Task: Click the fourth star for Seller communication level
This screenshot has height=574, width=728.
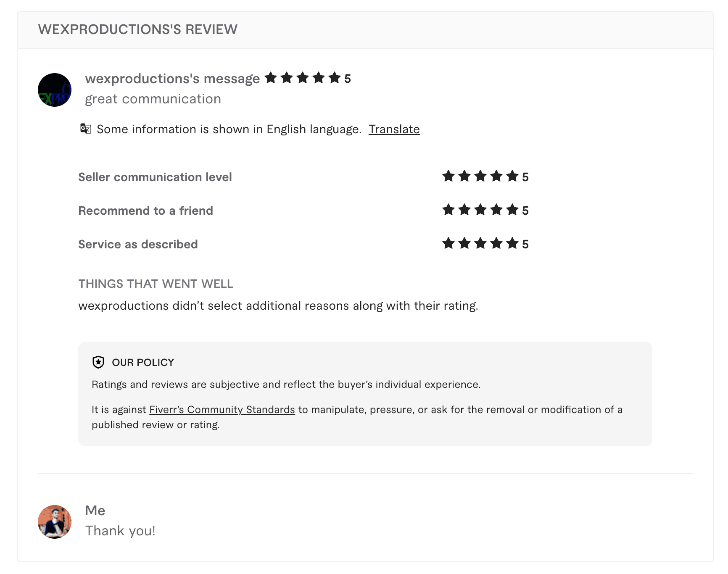Action: 496,176
